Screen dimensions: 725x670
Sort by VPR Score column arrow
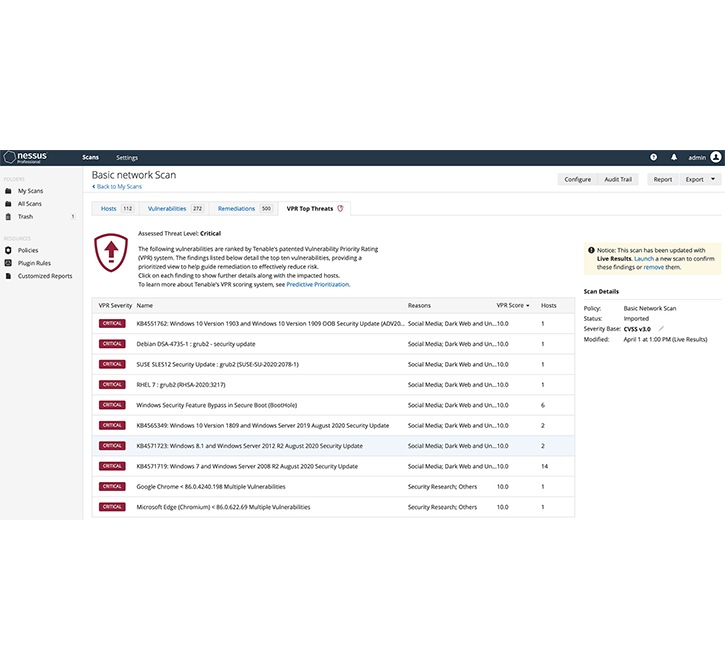pos(528,306)
